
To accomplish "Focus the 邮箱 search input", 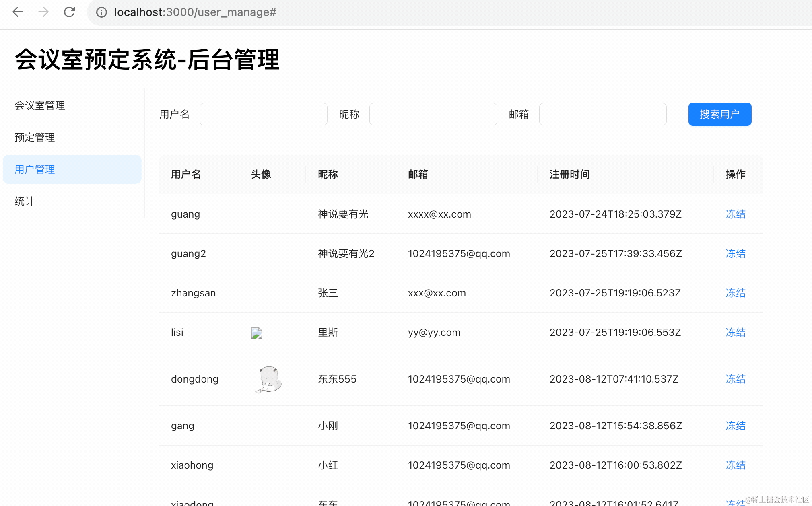I will point(602,114).
